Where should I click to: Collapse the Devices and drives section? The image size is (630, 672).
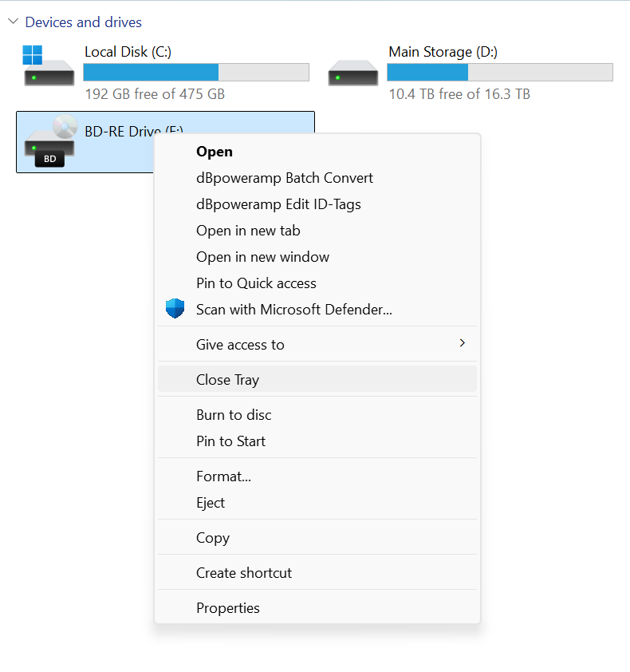pos(13,22)
